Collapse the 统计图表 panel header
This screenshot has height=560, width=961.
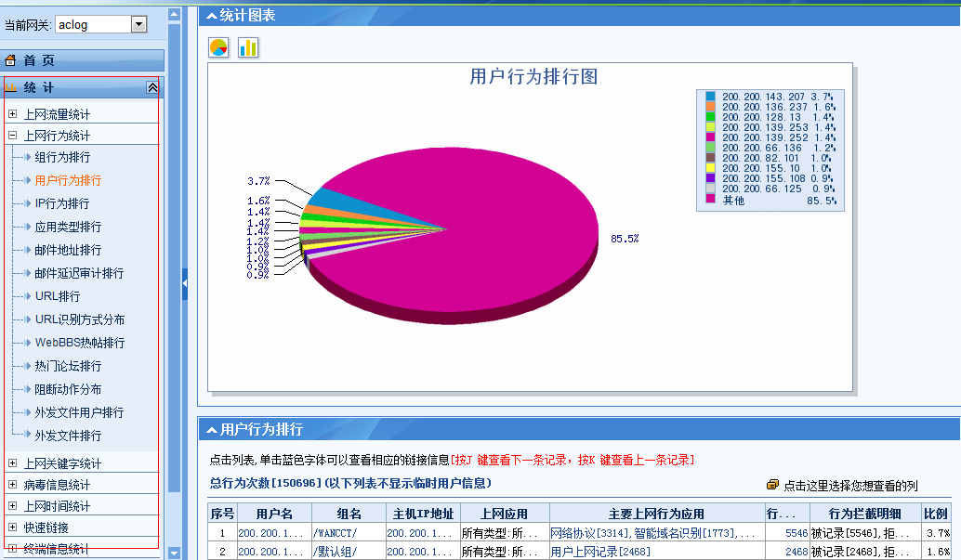(x=212, y=16)
